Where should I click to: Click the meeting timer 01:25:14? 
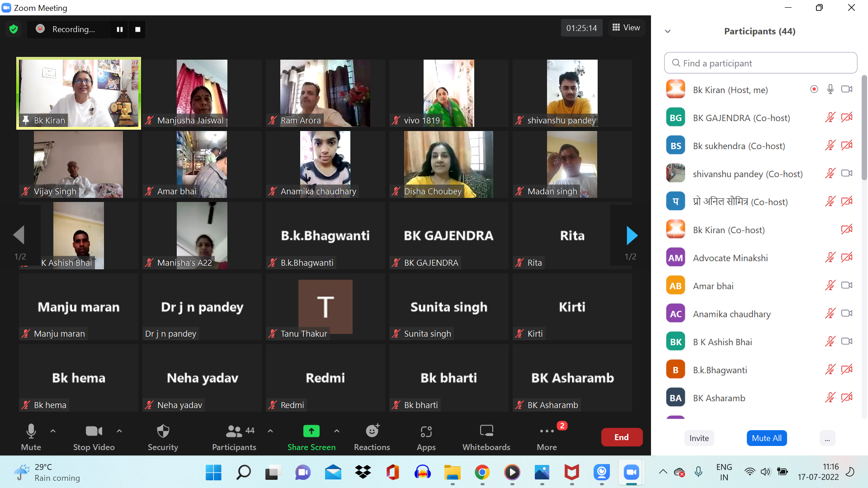click(x=582, y=28)
